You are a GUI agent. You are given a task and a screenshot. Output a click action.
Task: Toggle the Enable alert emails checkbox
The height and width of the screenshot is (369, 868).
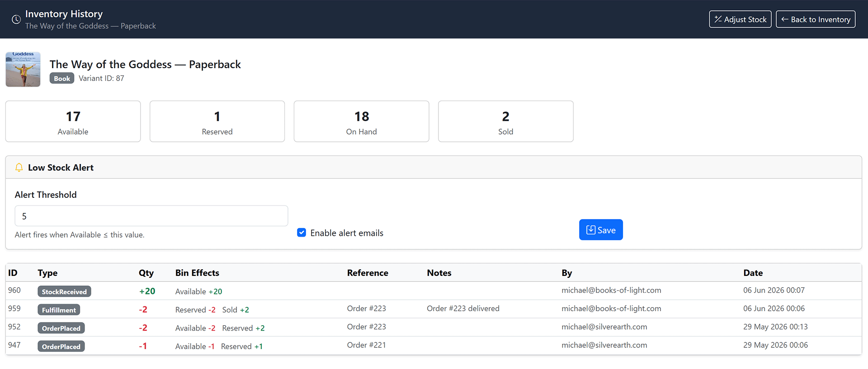coord(302,233)
